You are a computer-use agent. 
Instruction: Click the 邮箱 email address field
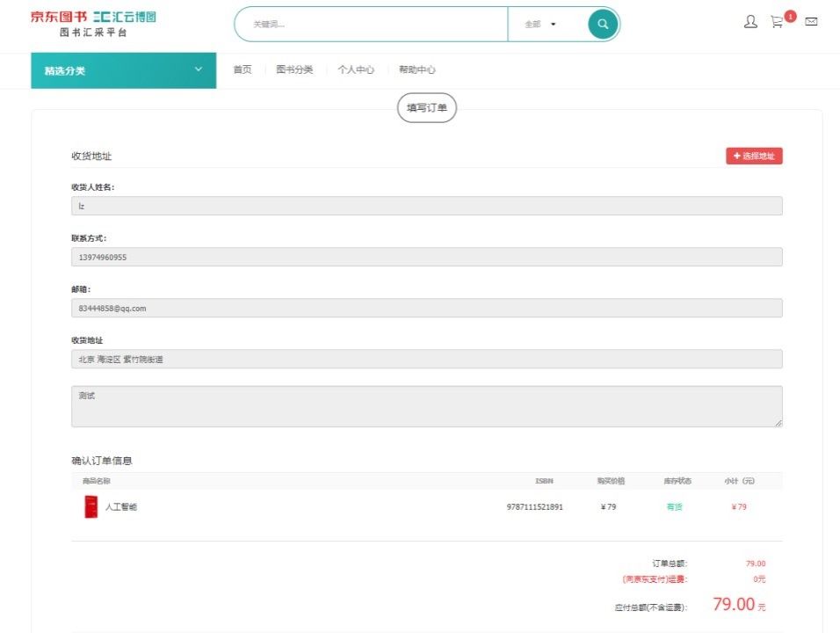pos(426,308)
